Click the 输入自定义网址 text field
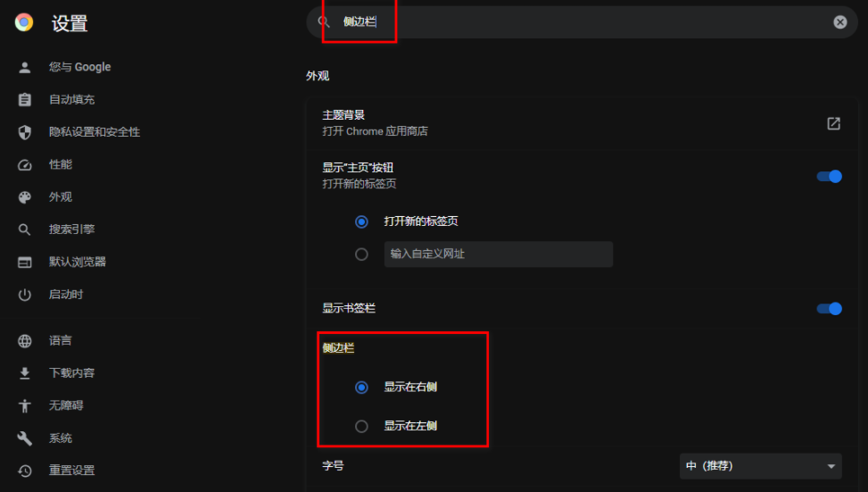 tap(498, 254)
